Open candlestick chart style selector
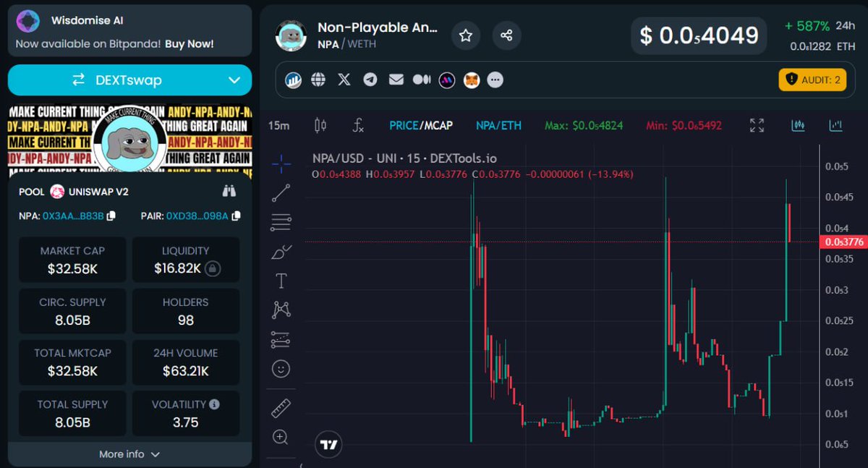 (320, 125)
